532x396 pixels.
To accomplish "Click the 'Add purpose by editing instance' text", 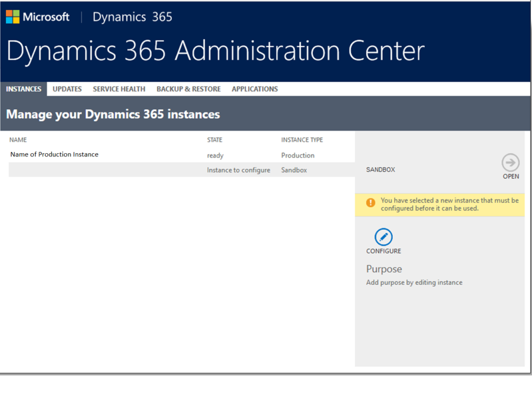I will 414,282.
